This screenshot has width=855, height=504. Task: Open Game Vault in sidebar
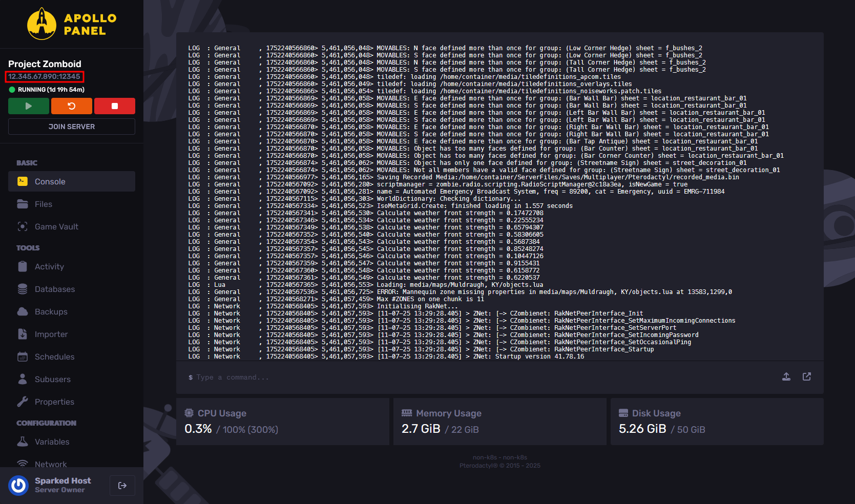72,226
